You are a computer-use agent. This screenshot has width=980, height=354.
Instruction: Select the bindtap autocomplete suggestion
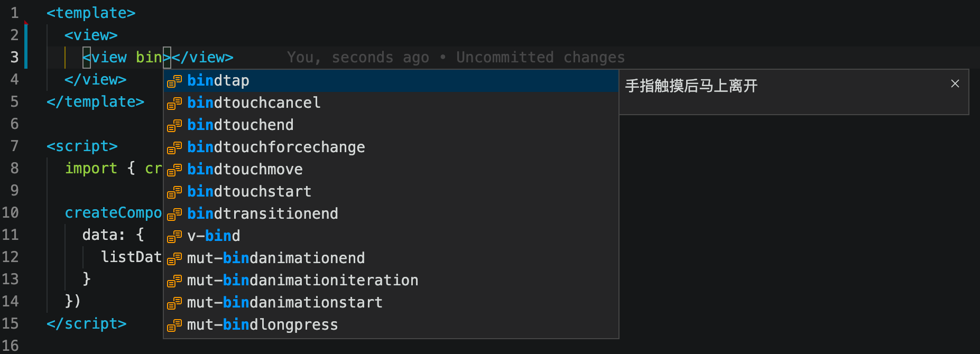391,80
